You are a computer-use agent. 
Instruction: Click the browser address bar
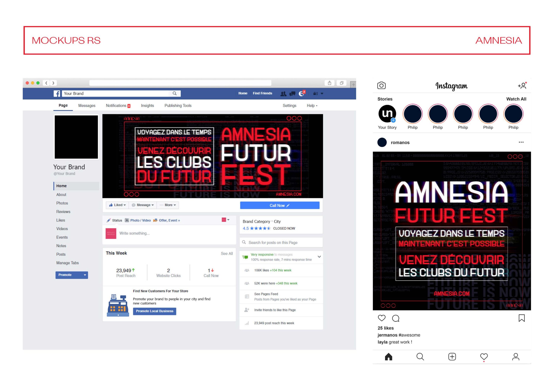pos(180,83)
